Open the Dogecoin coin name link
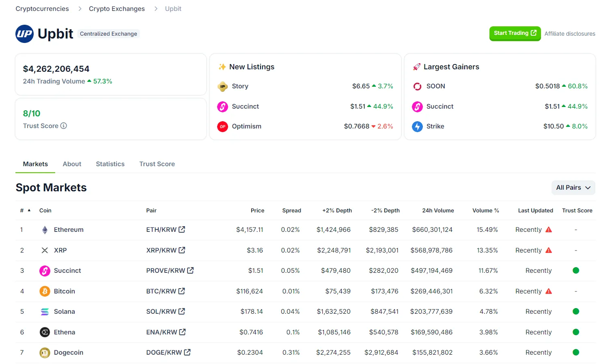Viewport: 612px width, 364px height. 69,353
